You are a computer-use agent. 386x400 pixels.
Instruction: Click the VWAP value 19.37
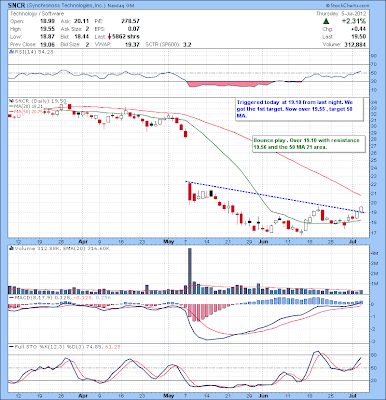click(x=132, y=44)
